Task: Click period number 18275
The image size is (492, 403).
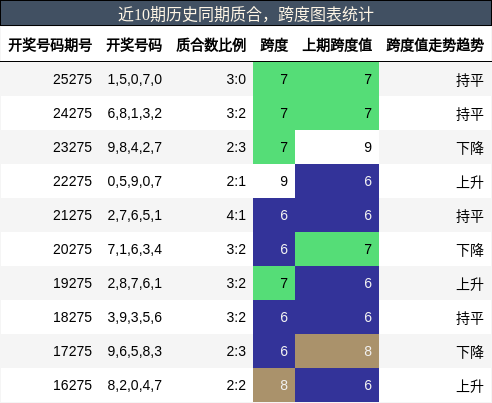Action: point(72,317)
